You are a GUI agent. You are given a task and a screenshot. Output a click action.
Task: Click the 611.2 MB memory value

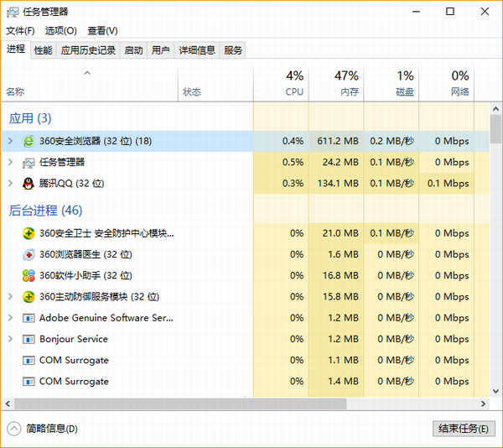pos(338,141)
